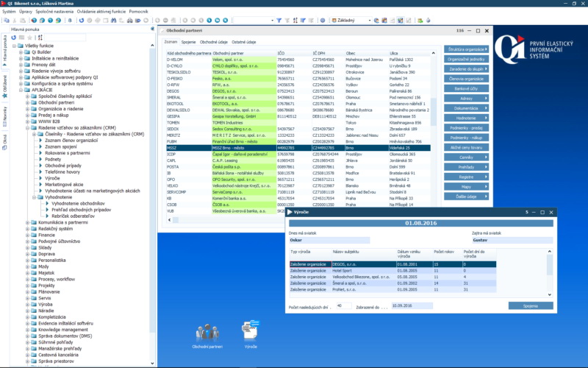Click the play icon in the Výročie window title
Viewport: 588px width, 368px height.
[x=290, y=212]
